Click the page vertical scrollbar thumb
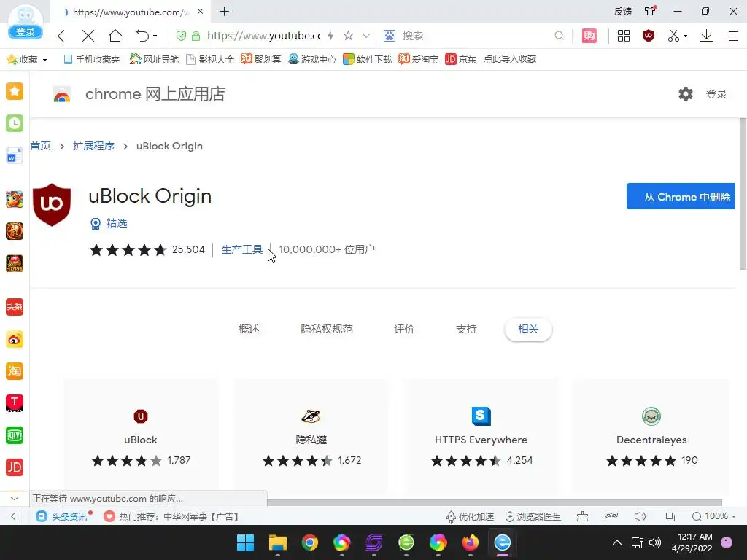The width and height of the screenshot is (747, 560). click(x=743, y=194)
